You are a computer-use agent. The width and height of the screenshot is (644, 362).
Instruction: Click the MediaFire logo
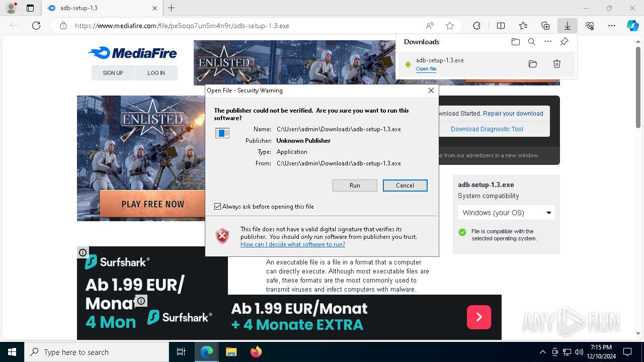[132, 53]
